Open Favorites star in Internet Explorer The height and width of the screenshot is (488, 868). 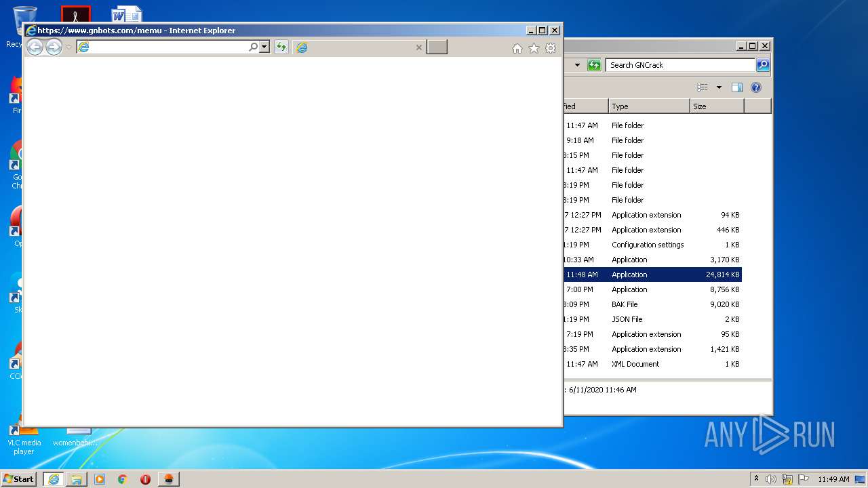pos(534,48)
